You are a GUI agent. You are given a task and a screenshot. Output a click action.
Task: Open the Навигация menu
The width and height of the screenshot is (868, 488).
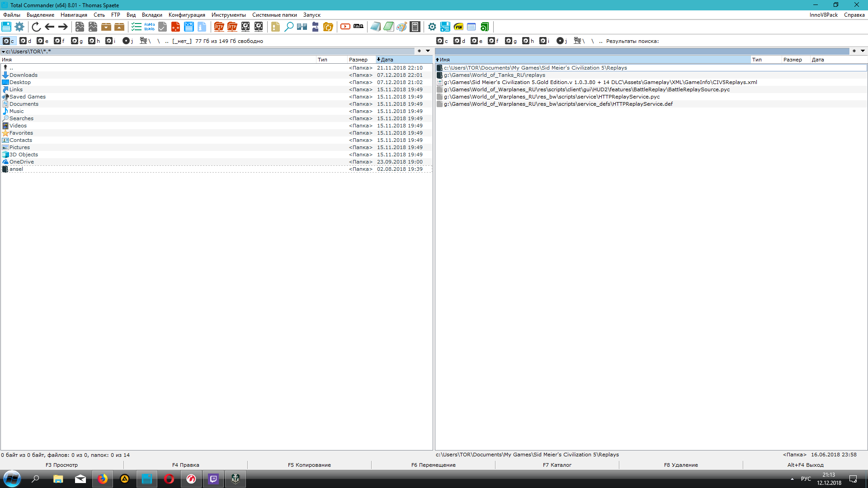click(x=74, y=15)
